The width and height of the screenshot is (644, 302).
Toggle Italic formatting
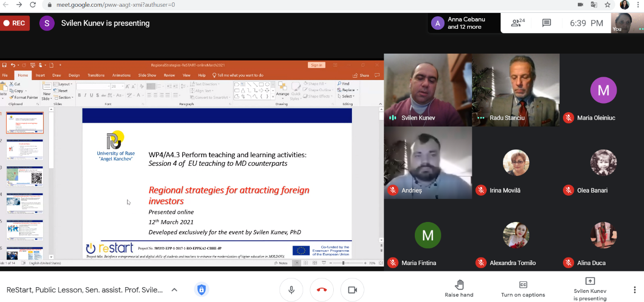click(x=85, y=95)
